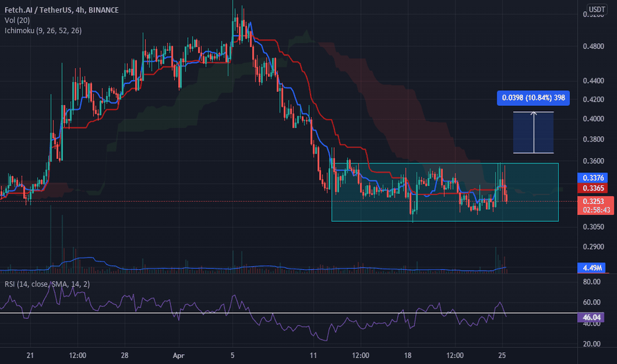The image size is (617, 364).
Task: Click the 02:58:43 countdown label
Action: pos(596,210)
